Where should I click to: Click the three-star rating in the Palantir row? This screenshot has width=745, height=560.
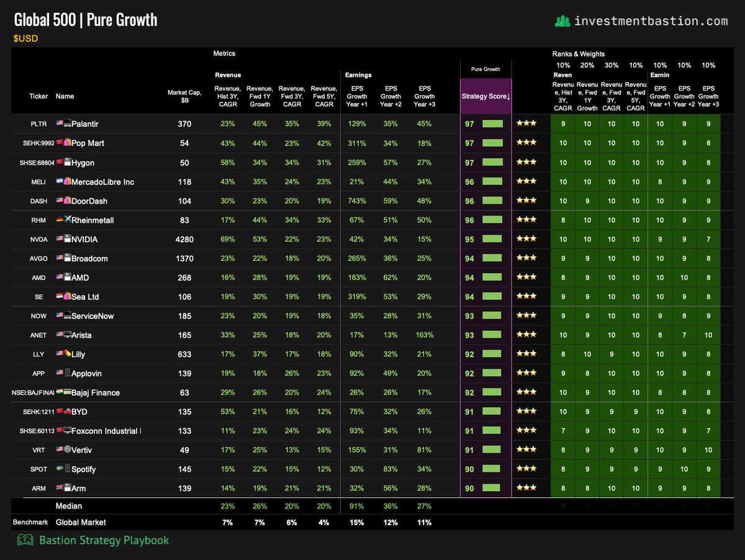coord(526,124)
